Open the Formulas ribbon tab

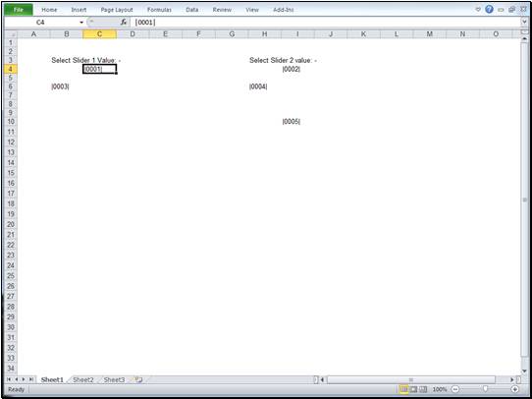point(159,10)
